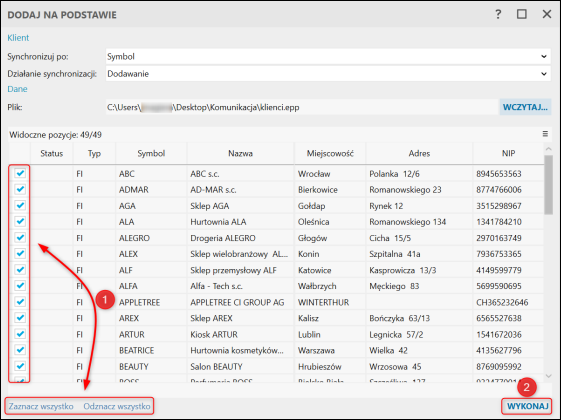Click the Plik file path field
This screenshot has height=420, width=561.
(302, 107)
